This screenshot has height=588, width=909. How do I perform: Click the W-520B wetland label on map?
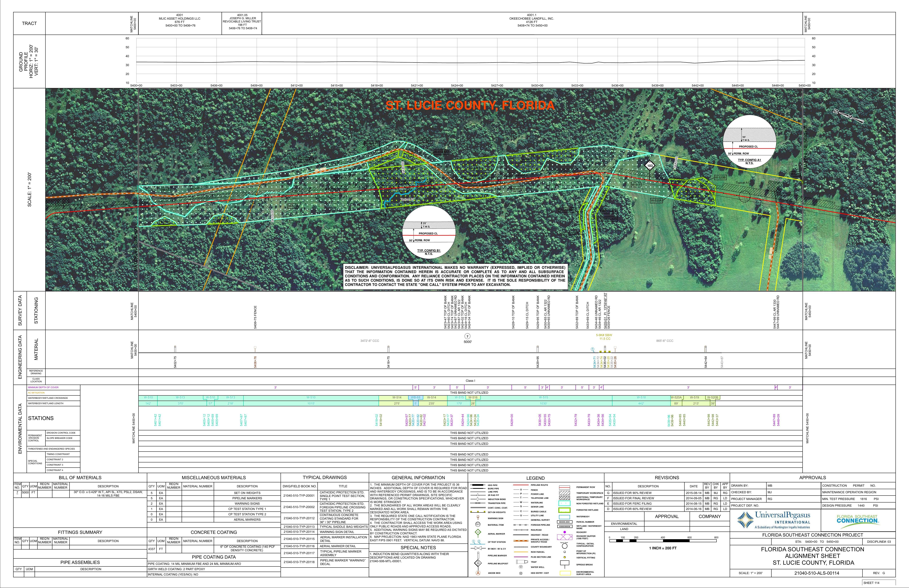pyautogui.click(x=720, y=178)
